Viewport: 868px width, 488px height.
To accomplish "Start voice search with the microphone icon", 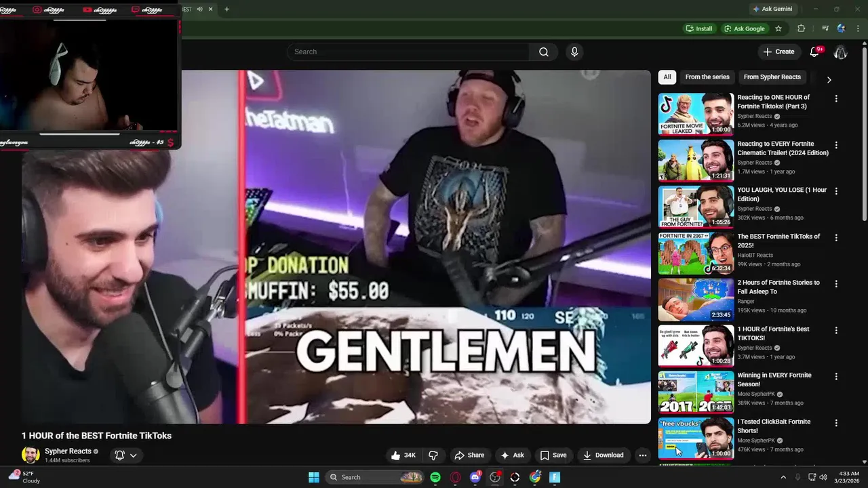I will (x=574, y=52).
